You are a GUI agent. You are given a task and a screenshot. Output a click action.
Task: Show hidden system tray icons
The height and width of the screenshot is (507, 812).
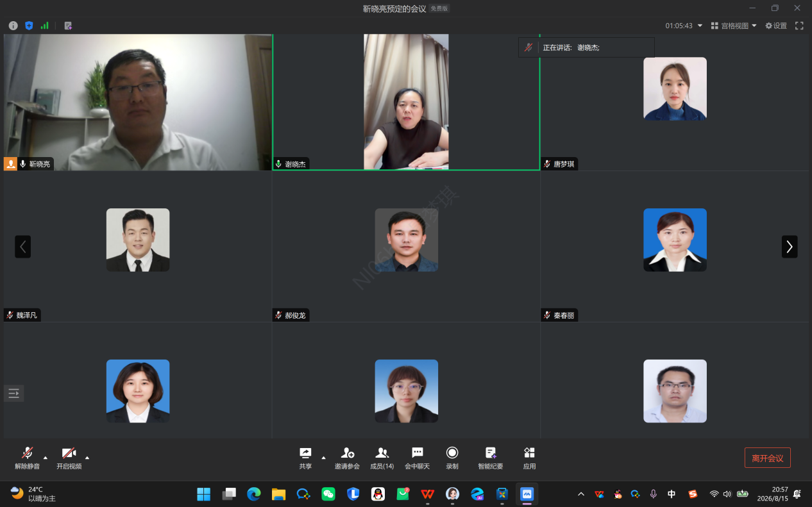click(581, 494)
